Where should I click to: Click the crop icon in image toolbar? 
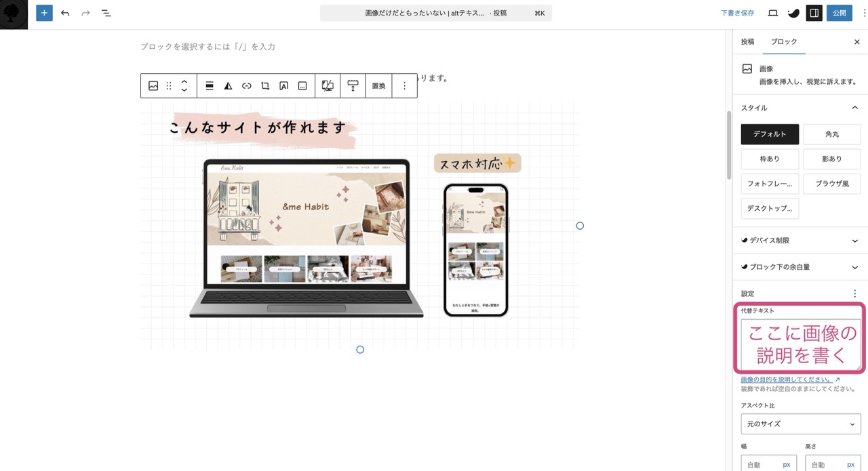point(265,86)
